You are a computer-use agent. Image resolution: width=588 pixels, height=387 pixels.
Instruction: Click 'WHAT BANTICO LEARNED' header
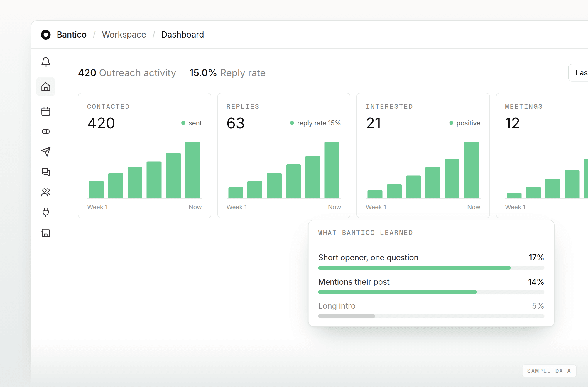365,233
